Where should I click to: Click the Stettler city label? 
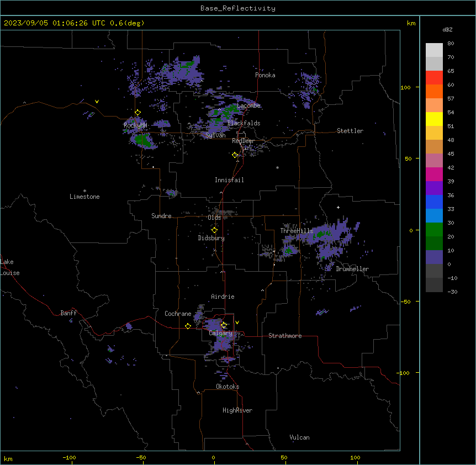(350, 131)
